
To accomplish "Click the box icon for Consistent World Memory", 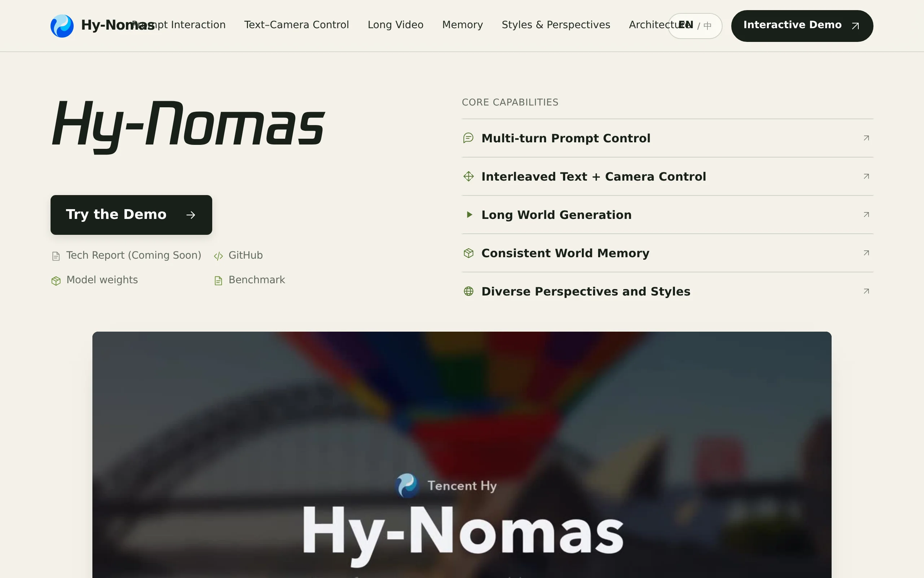I will [x=468, y=253].
